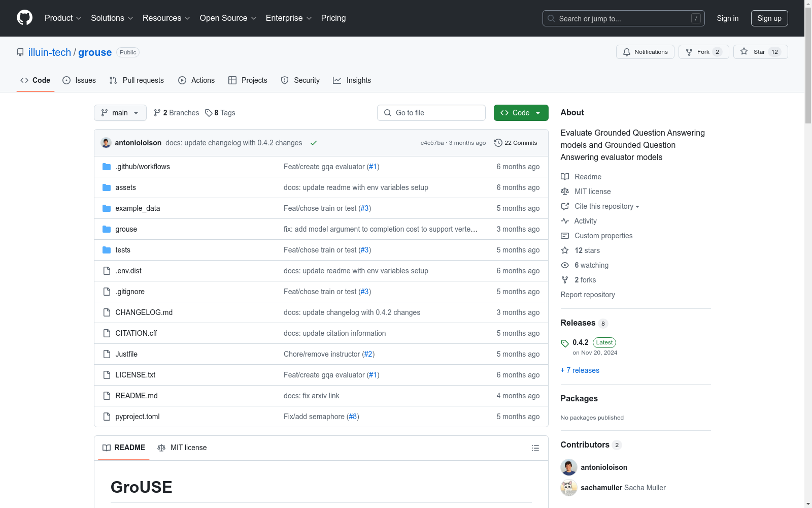Click the eye icon beside 6 watching
The width and height of the screenshot is (812, 508).
[x=565, y=265]
